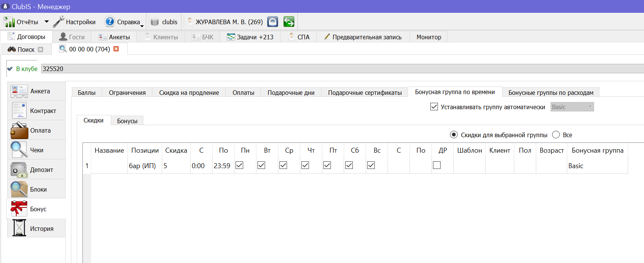Toggle the ДР checkbox in row 1
Screen dimensions: 644x263
pos(437,165)
